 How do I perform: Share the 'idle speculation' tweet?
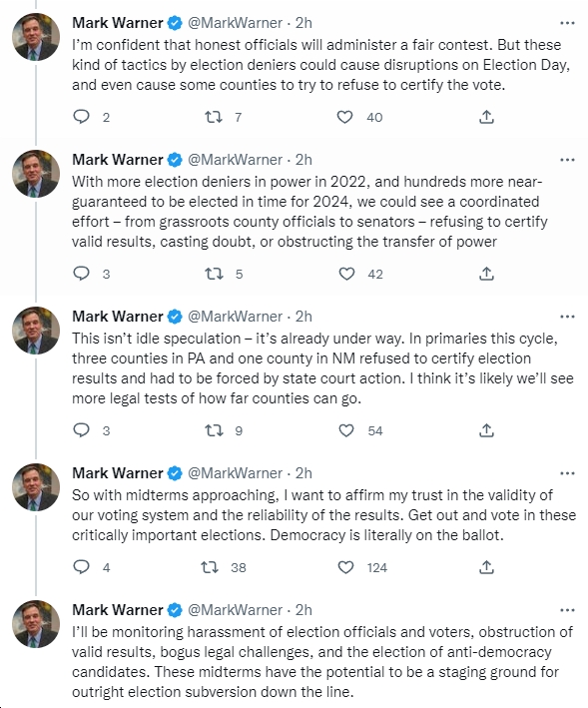tap(486, 430)
